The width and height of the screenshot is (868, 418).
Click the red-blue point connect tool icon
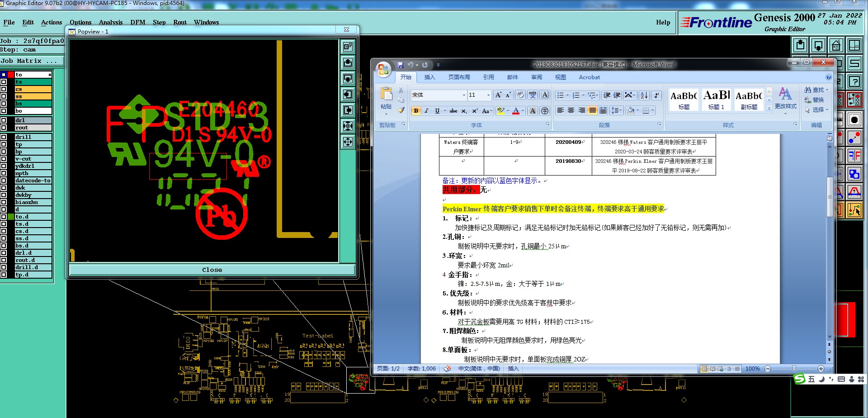pyautogui.click(x=854, y=138)
